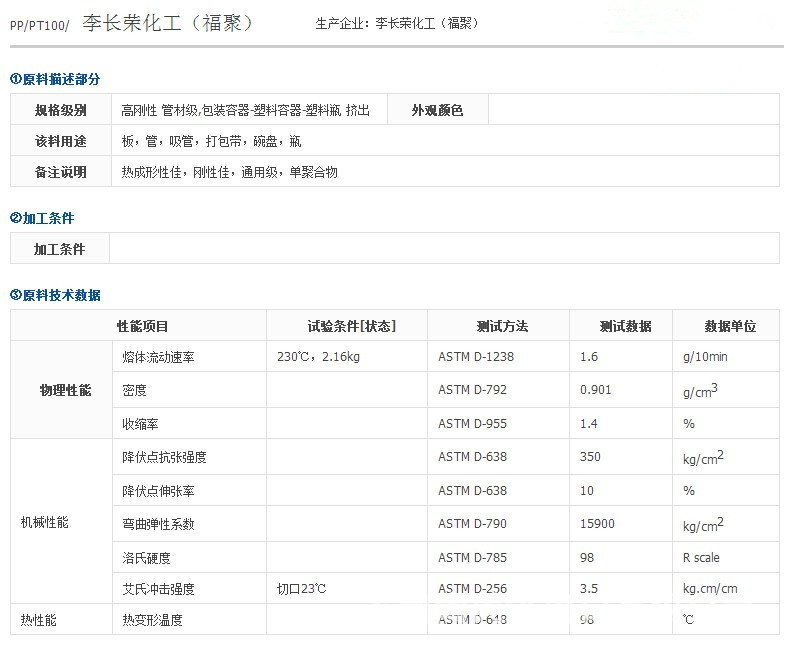
Task: Click the ASTM D-256 method cell
Action: 499,588
